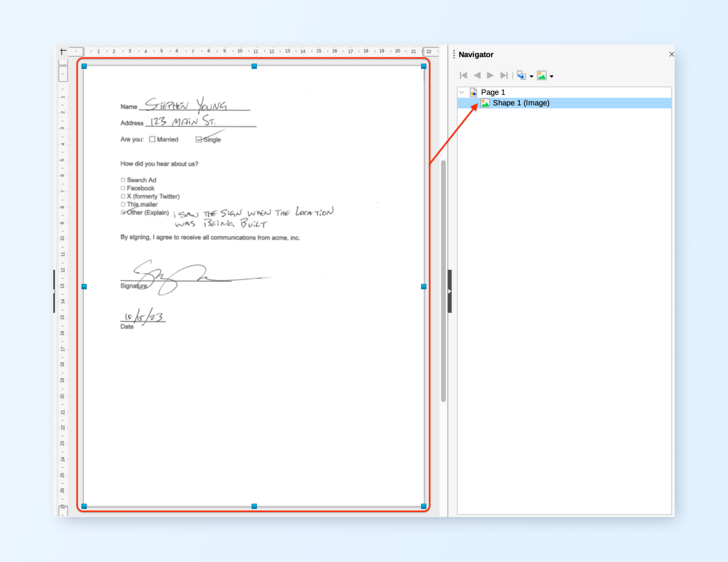Open the Show Shapes dropdown arrow
Image resolution: width=728 pixels, height=562 pixels.
[x=552, y=77]
